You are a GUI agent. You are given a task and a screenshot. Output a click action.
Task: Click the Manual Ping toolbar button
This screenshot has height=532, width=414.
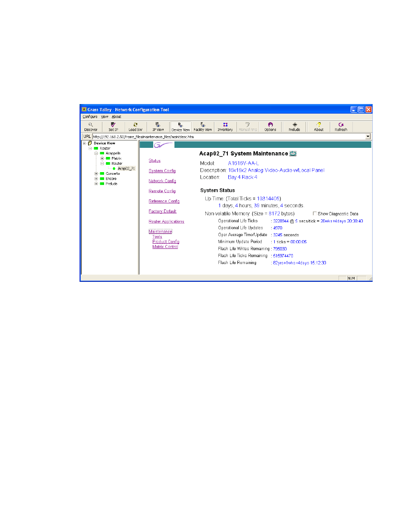tap(247, 127)
